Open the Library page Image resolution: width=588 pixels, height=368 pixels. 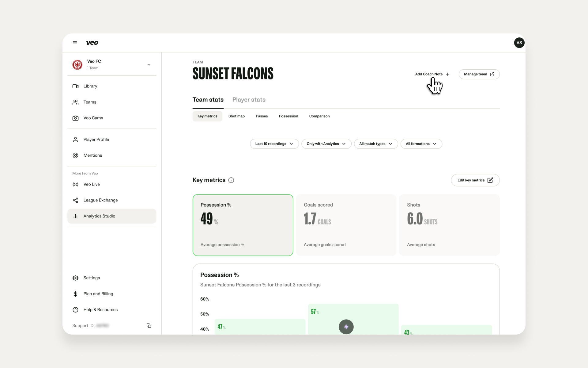(x=112, y=86)
